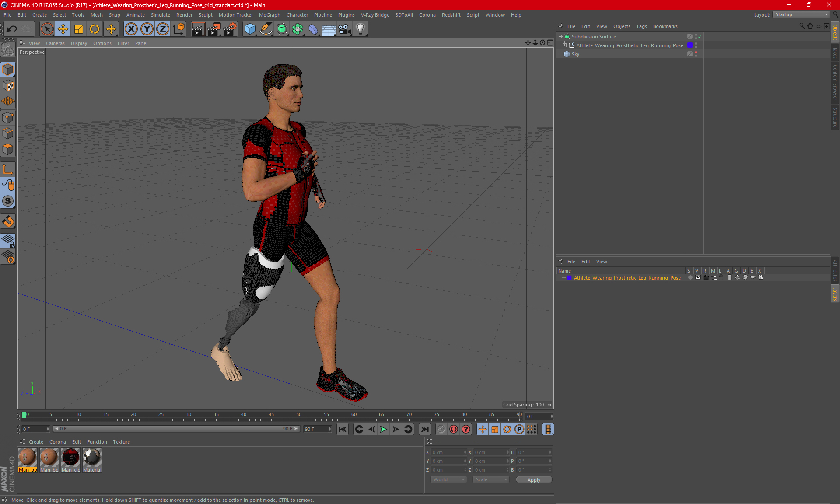Go to start of animation
The image size is (840, 504).
pos(343,429)
